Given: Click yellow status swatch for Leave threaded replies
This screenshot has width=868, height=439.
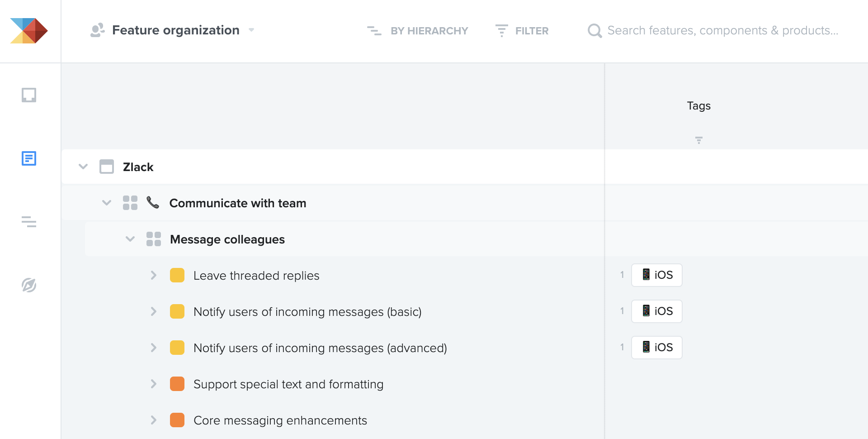Looking at the screenshot, I should [x=177, y=275].
